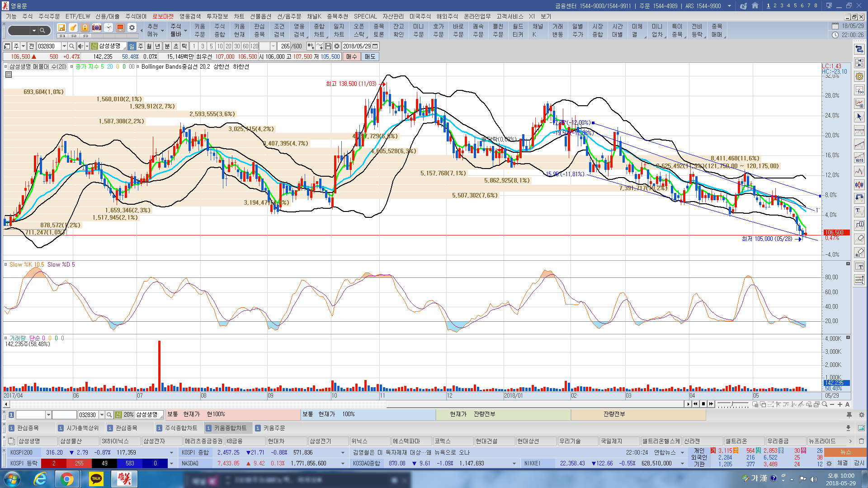
Task: Click the red 매수 buy button
Action: click(351, 56)
